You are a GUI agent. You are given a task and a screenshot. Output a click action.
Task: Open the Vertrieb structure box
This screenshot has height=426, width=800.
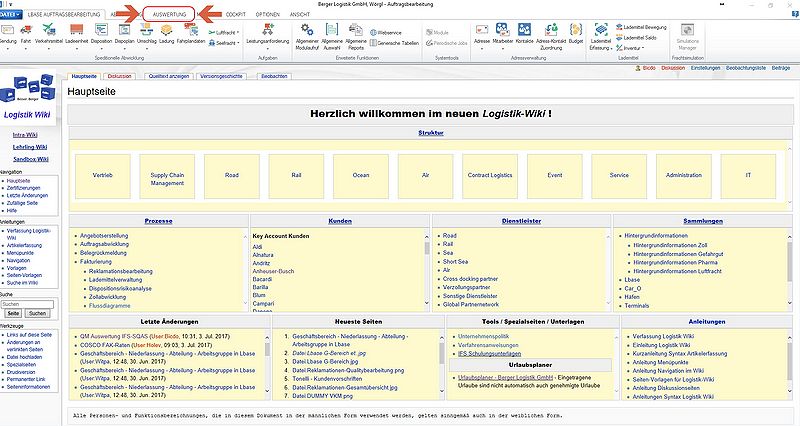[x=103, y=176]
